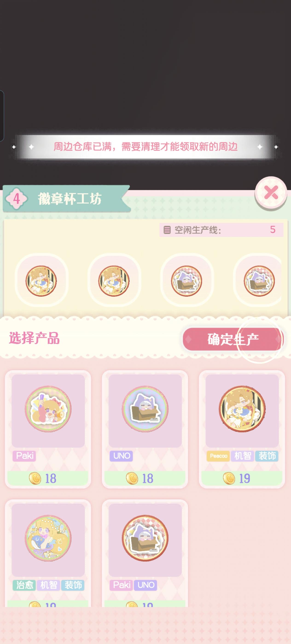
Task: Click the 机智 tag on Peacoo badge
Action: click(242, 456)
